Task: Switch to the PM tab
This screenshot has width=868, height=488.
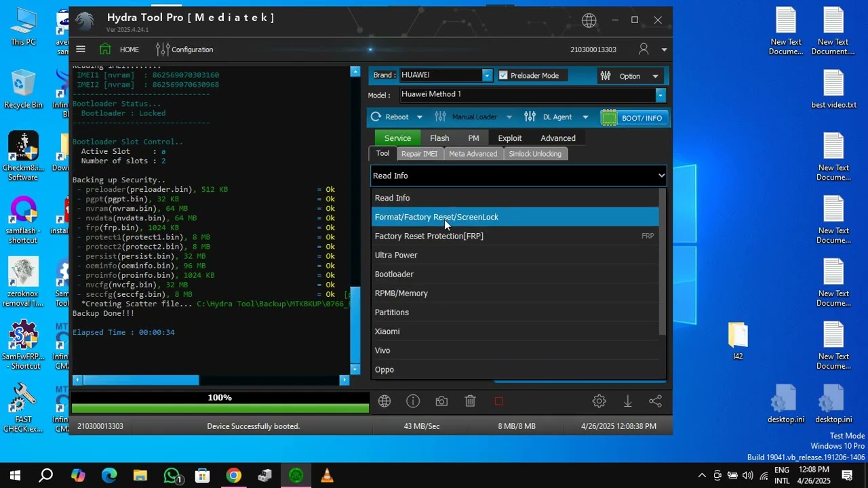Action: pyautogui.click(x=473, y=138)
